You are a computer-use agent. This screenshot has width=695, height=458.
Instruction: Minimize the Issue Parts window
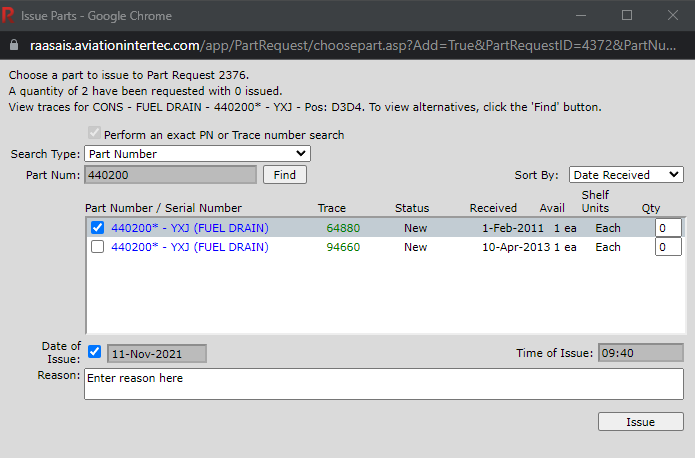click(x=581, y=16)
